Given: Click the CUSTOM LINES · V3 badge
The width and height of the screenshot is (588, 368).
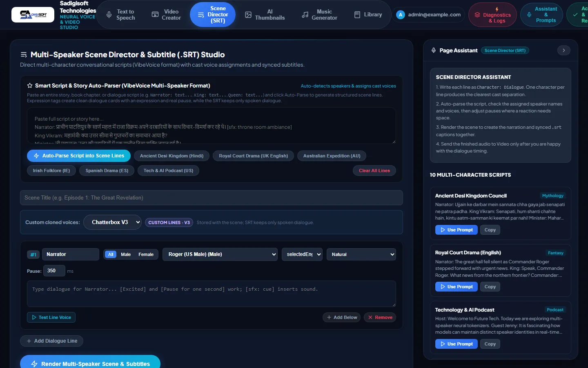Looking at the screenshot, I should tap(169, 222).
